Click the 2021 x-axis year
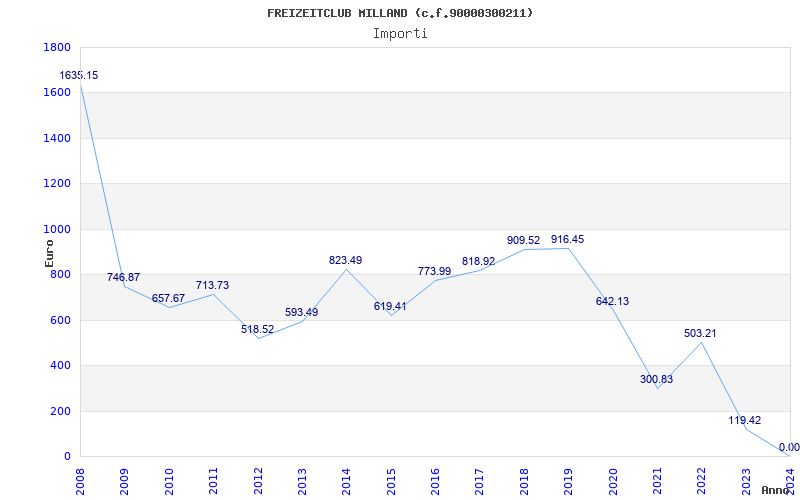 pos(657,482)
